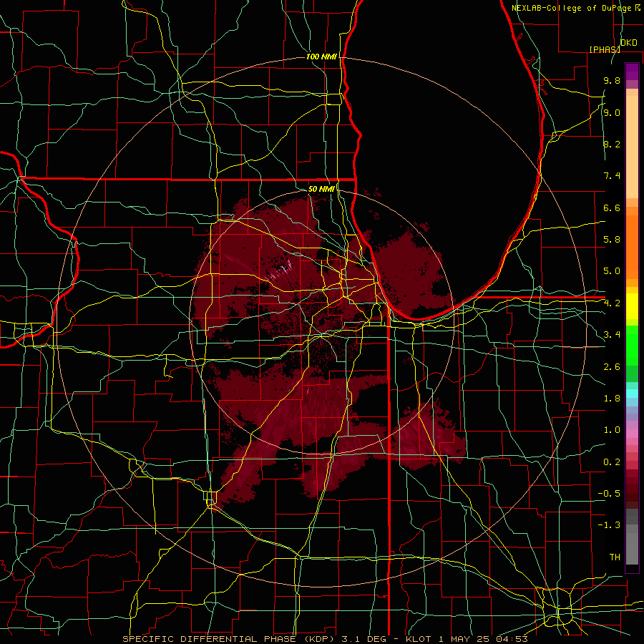This screenshot has height=644, width=644.
Task: Select the 1.8 scale value
Action: (x=612, y=399)
